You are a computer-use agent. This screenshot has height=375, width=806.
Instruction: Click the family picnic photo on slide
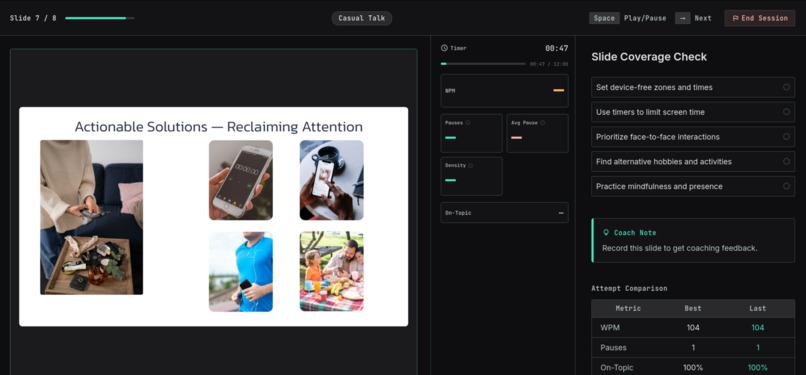pos(332,272)
